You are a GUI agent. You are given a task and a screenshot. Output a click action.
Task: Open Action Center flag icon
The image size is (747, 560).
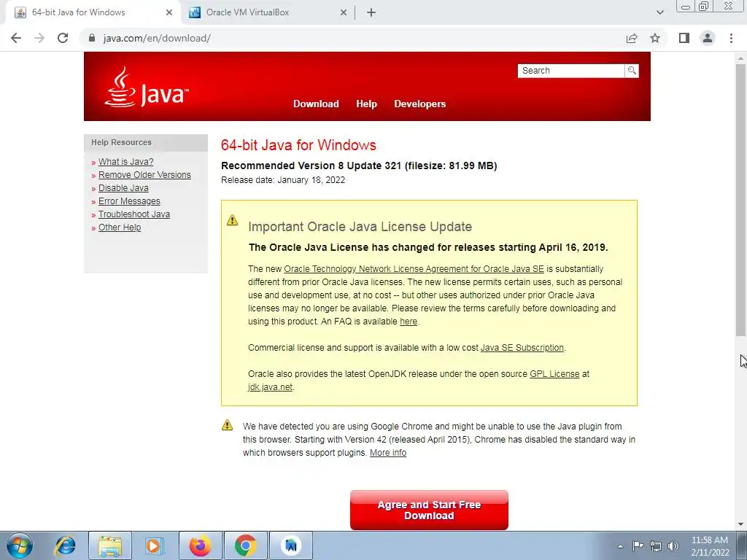coord(638,546)
